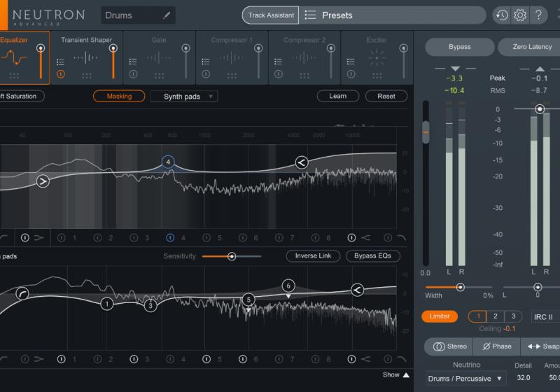Toggle the Masking button
This screenshot has height=392, width=560.
coord(119,96)
